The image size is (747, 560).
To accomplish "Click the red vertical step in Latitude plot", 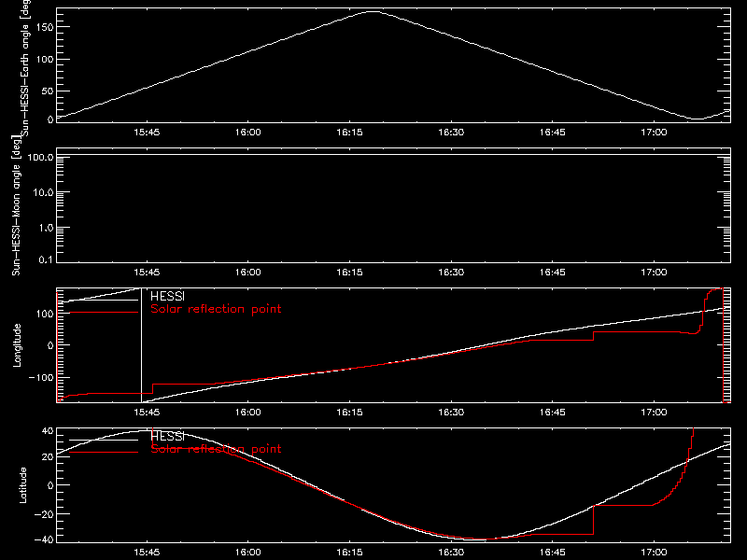I will (594, 520).
